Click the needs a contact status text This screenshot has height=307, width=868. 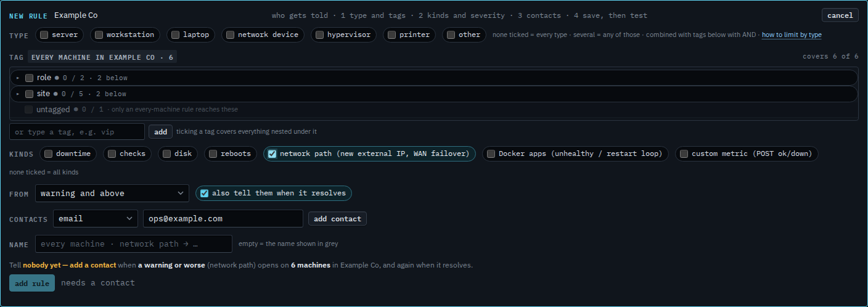coord(98,283)
